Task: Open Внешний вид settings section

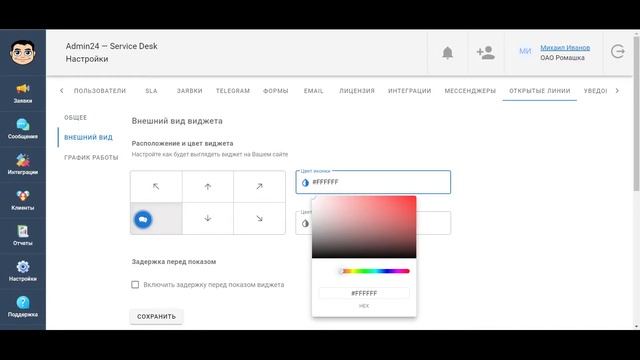Action: (88, 138)
